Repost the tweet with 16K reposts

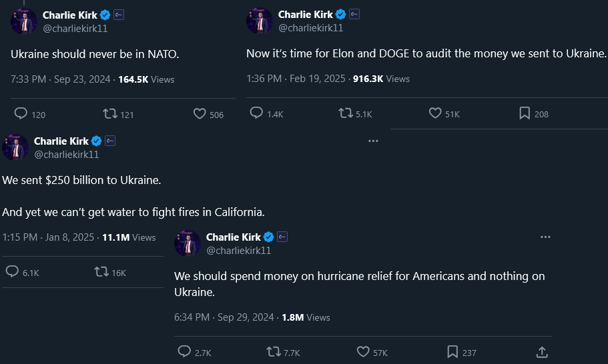tap(101, 272)
